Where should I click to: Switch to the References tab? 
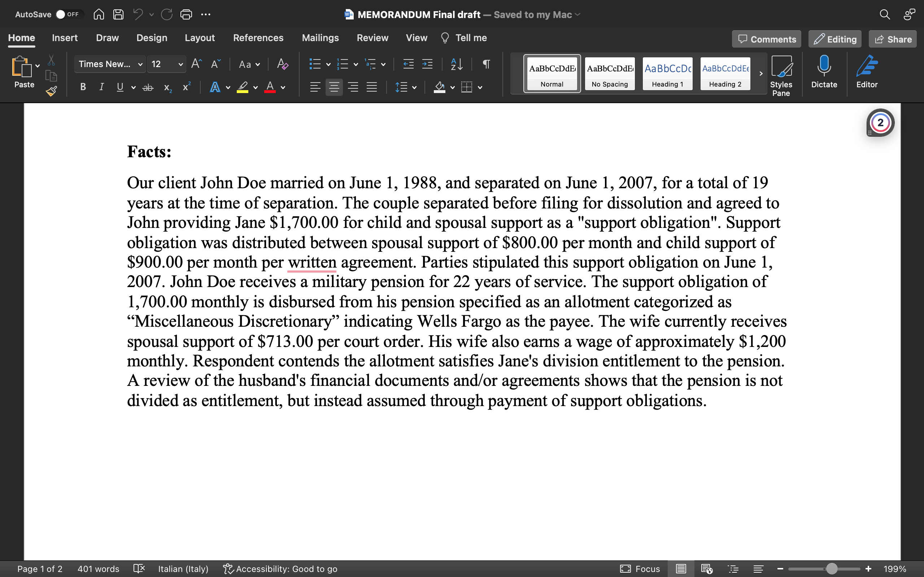coord(258,38)
